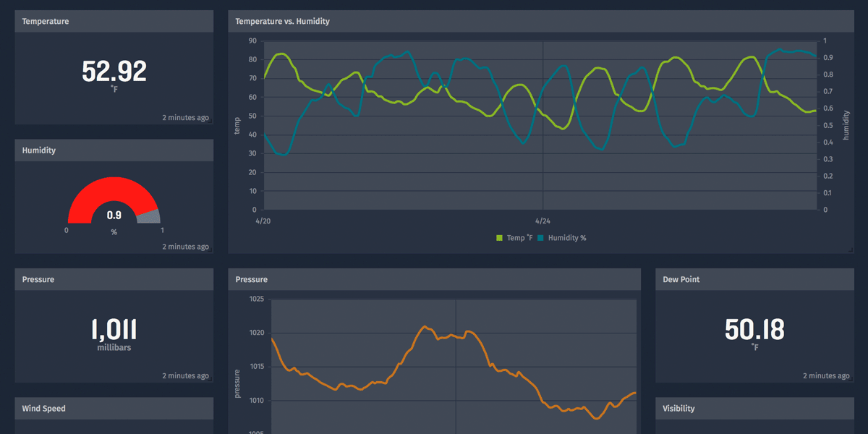The height and width of the screenshot is (434, 868).
Task: Click the 90 tick on temp axis
Action: (x=252, y=41)
